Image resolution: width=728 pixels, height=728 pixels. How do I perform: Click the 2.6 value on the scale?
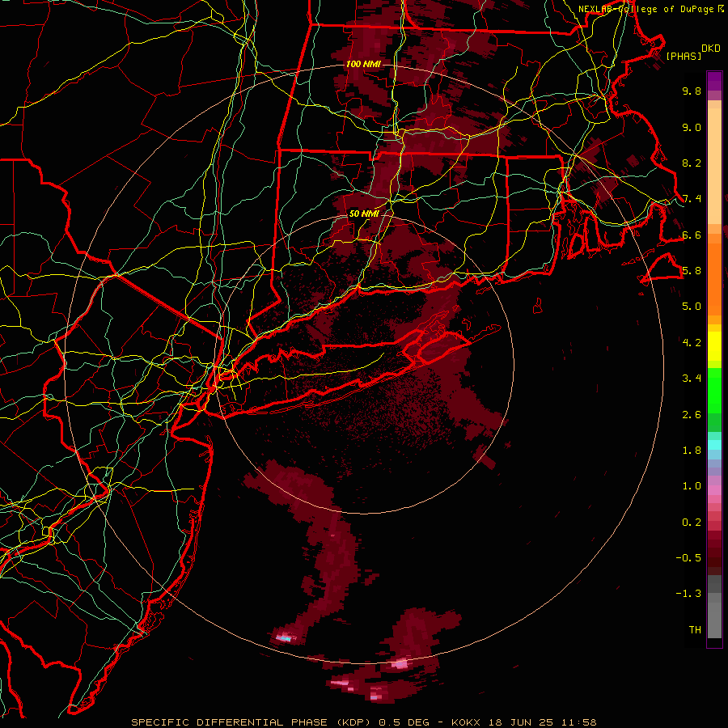point(692,414)
